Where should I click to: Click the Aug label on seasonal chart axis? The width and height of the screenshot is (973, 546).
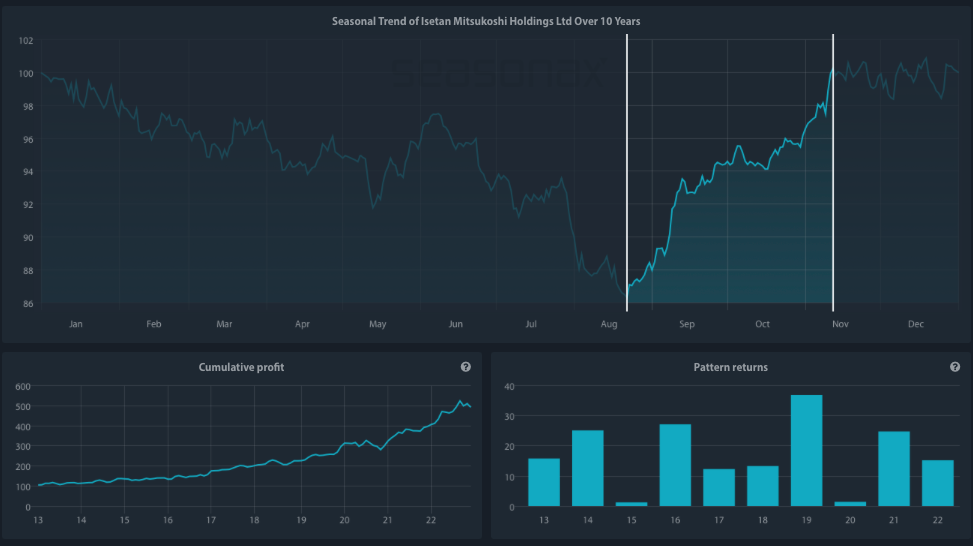[609, 324]
